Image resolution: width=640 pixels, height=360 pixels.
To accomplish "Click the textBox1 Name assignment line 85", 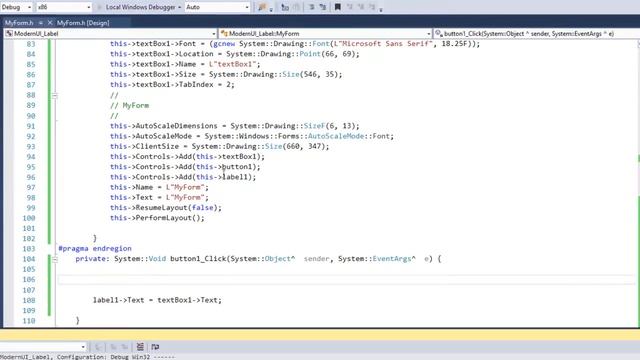I will click(185, 64).
